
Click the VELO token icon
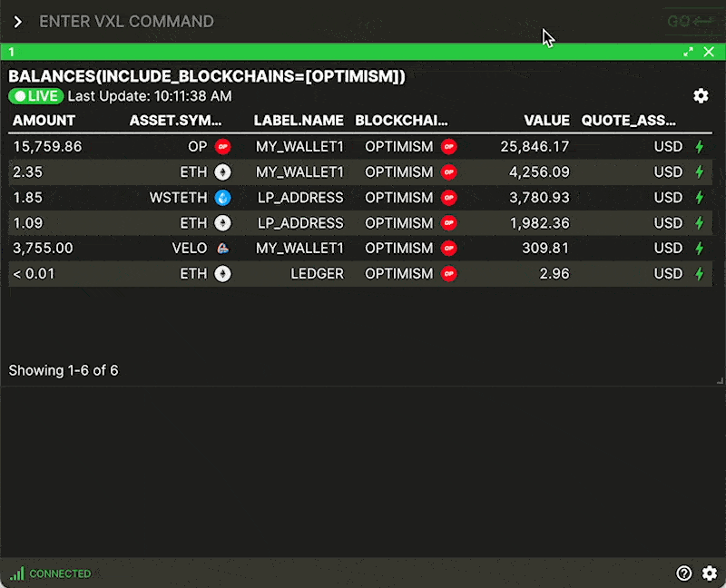coord(222,248)
